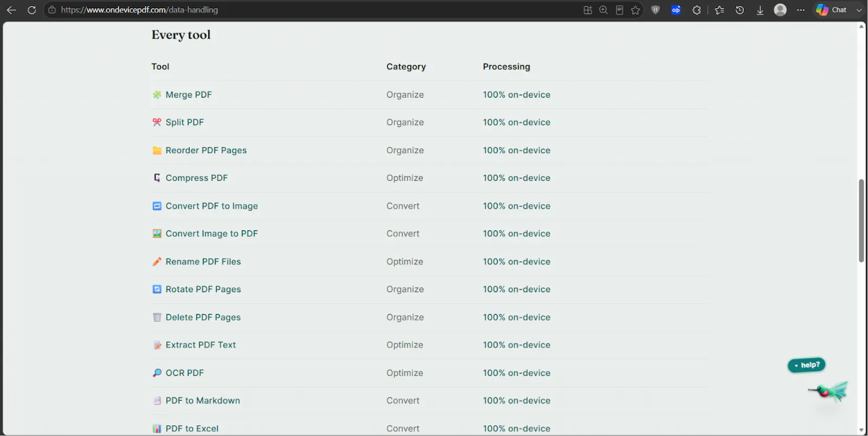Open the blue extension icon in toolbar
868x436 pixels.
coord(676,10)
